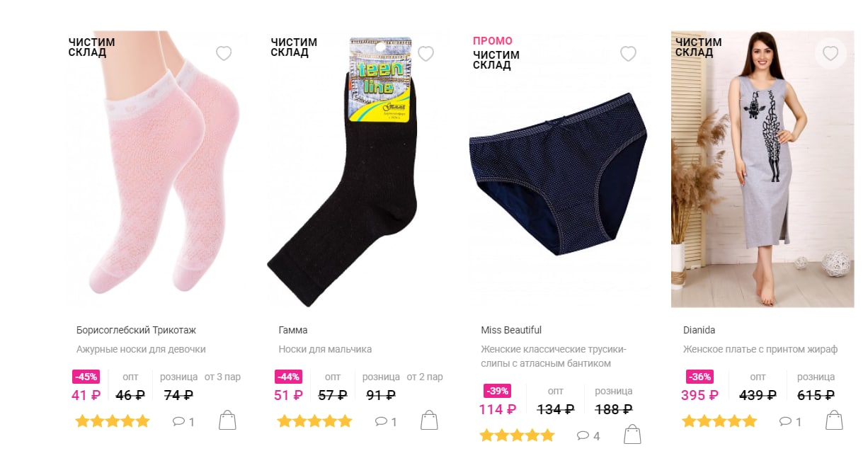
Task: Open Носки для мальчика product page
Action: pos(325,349)
